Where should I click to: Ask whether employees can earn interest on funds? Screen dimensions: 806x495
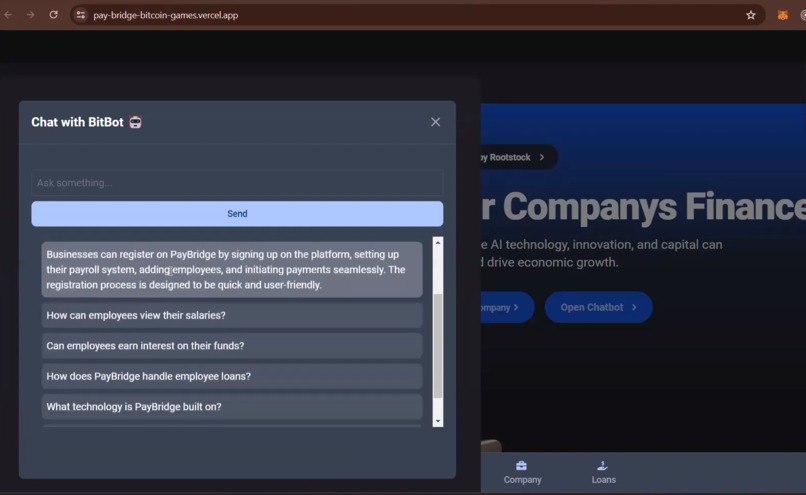pyautogui.click(x=232, y=346)
